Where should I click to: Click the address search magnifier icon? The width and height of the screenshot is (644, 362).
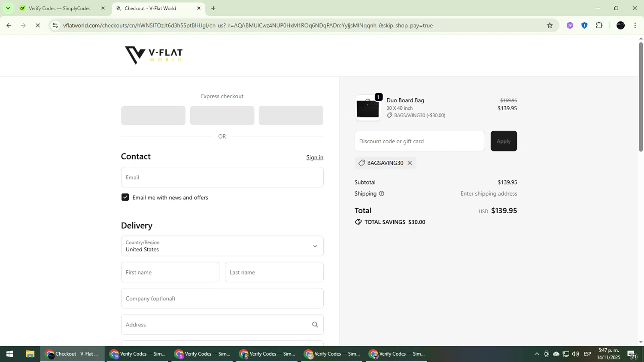[x=315, y=325]
